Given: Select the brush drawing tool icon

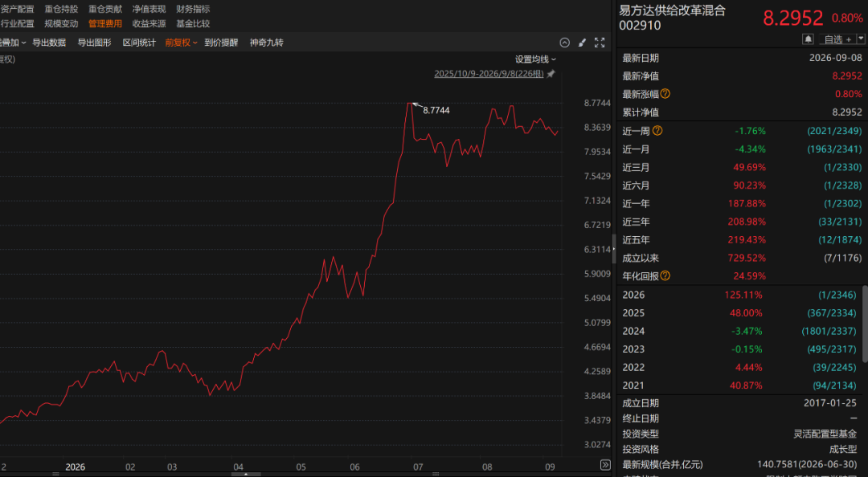Looking at the screenshot, I should click(x=582, y=43).
